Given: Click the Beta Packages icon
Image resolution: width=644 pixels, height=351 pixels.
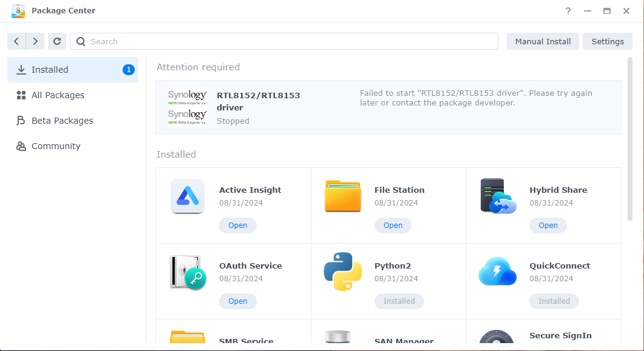Looking at the screenshot, I should 21,121.
